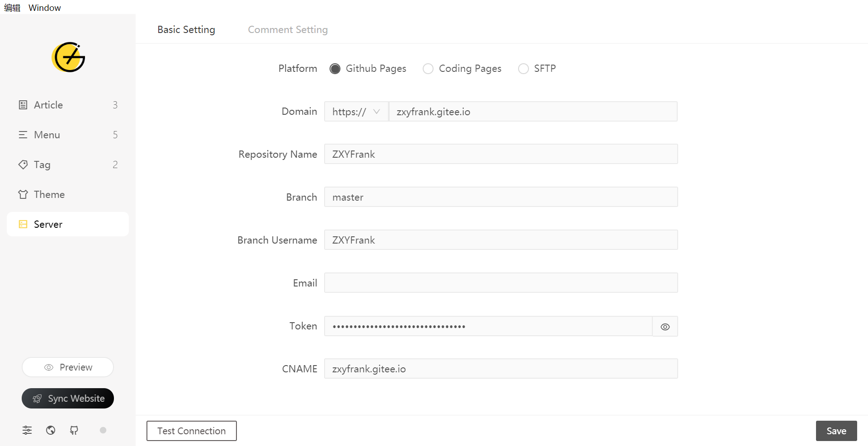This screenshot has height=446, width=868.
Task: Click inside the empty Email field
Action: [x=500, y=282]
